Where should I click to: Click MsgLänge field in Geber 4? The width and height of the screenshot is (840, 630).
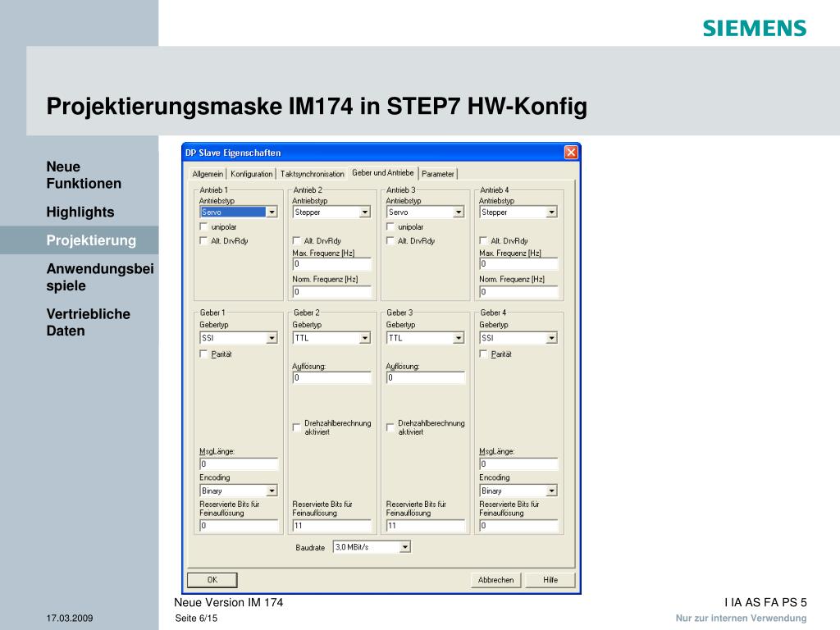click(x=518, y=464)
